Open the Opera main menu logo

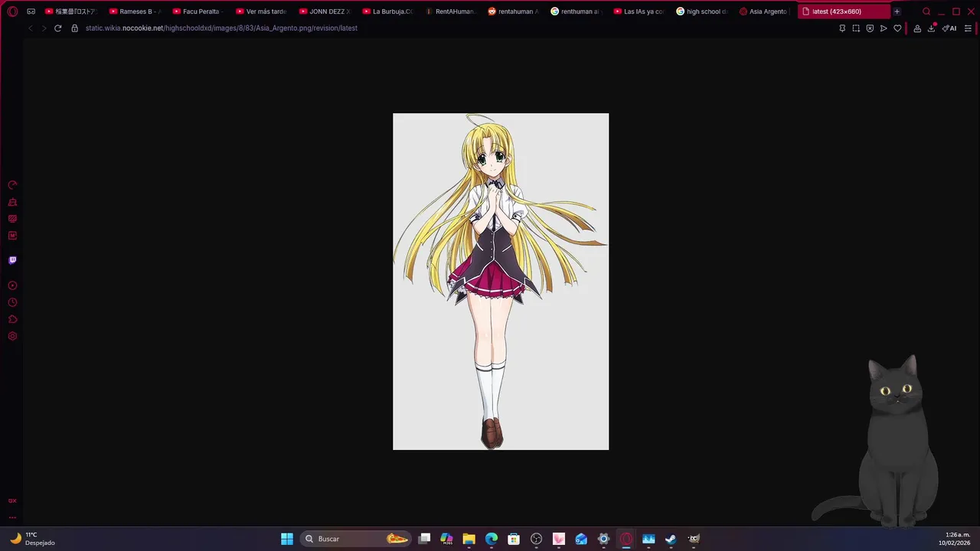pos(12,11)
